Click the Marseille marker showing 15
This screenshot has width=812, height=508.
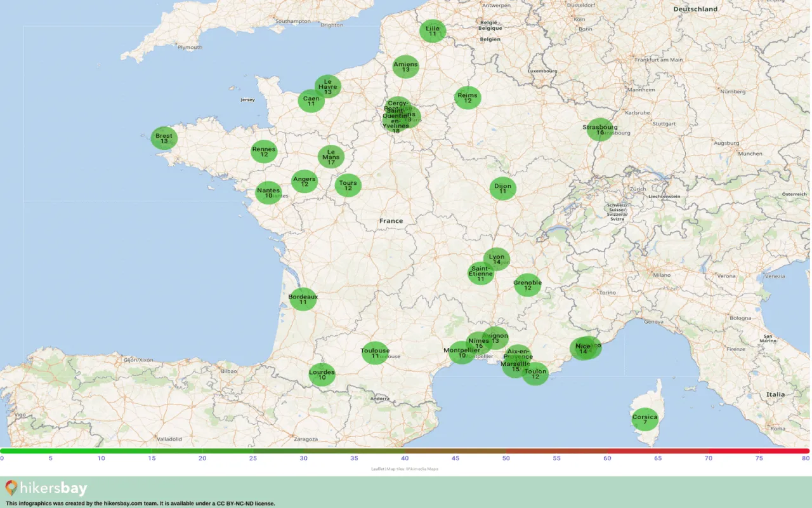coord(515,366)
